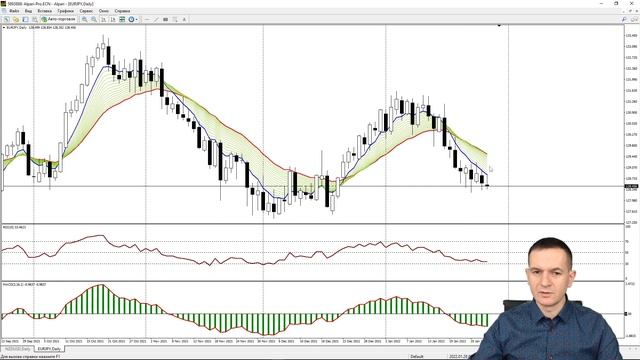640x360 pixels.
Task: Open the Окно menu
Action: (104, 11)
